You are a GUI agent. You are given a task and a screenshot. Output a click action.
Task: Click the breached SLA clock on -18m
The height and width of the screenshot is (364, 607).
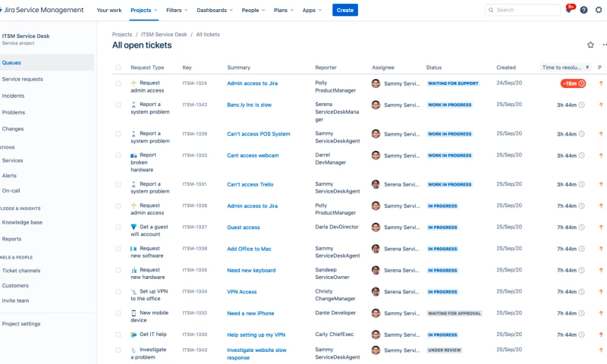click(x=581, y=83)
